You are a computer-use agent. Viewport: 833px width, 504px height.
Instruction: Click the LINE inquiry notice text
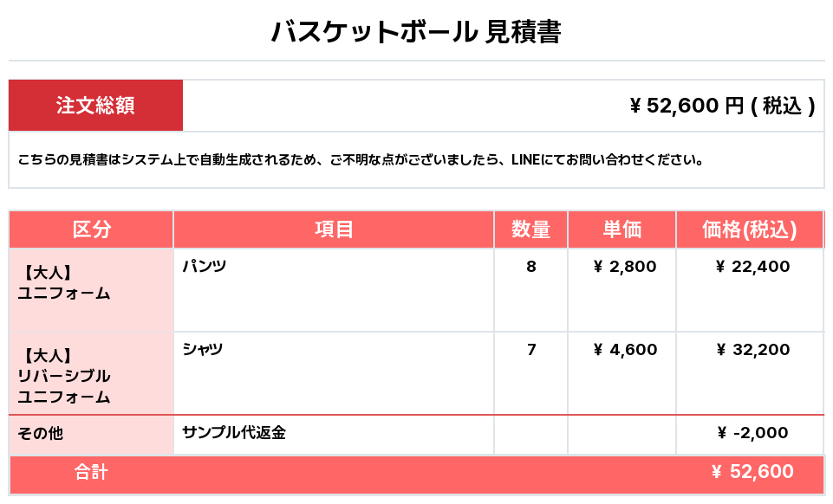pos(361,159)
